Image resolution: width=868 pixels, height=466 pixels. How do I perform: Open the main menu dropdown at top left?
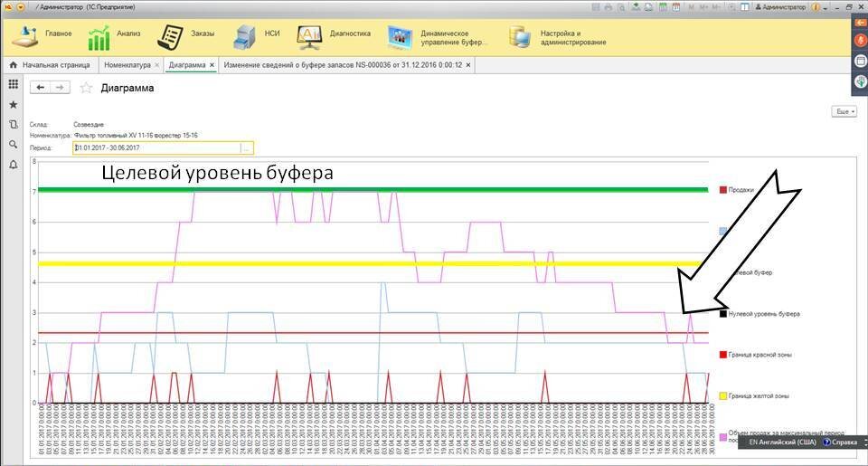[x=21, y=7]
